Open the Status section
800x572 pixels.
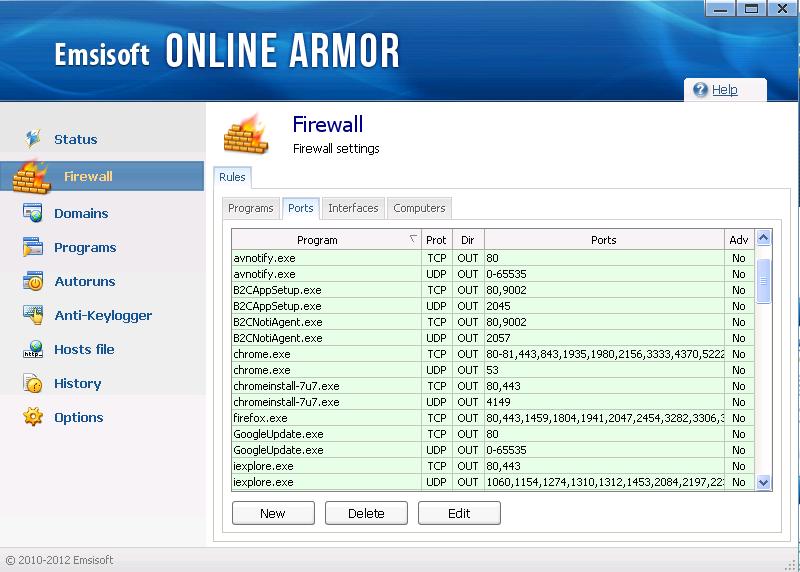(76, 139)
